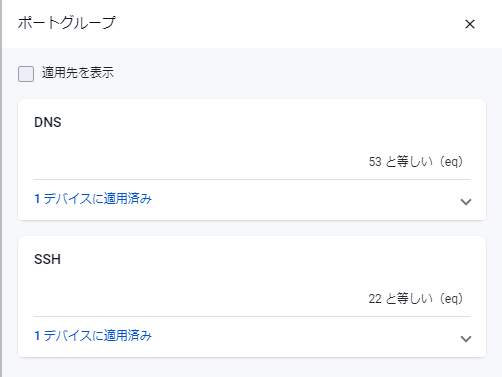The width and height of the screenshot is (502, 377).
Task: Click the port number 53
Action: [x=375, y=162]
